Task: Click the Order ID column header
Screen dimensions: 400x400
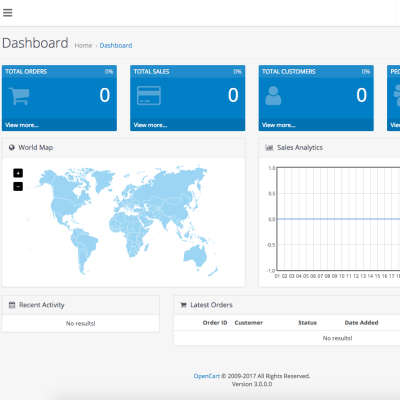Action: point(215,323)
